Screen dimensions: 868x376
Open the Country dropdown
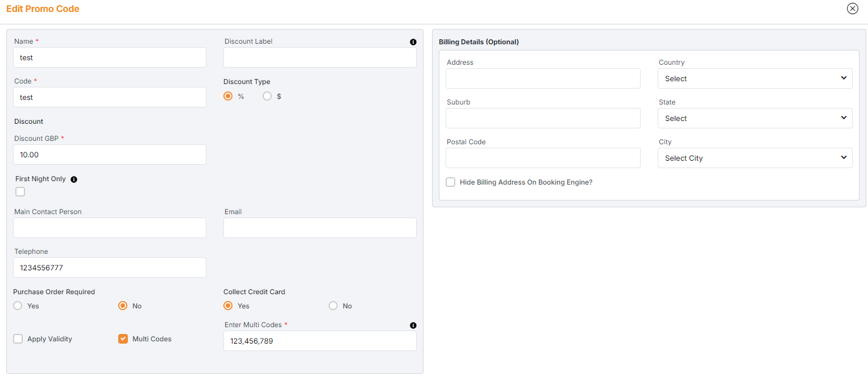(754, 79)
